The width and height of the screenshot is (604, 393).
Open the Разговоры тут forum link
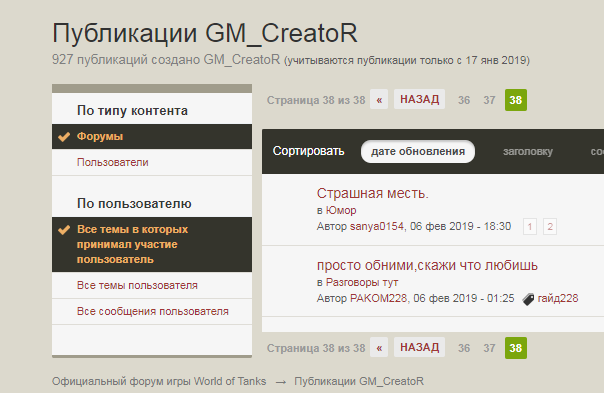pos(362,282)
